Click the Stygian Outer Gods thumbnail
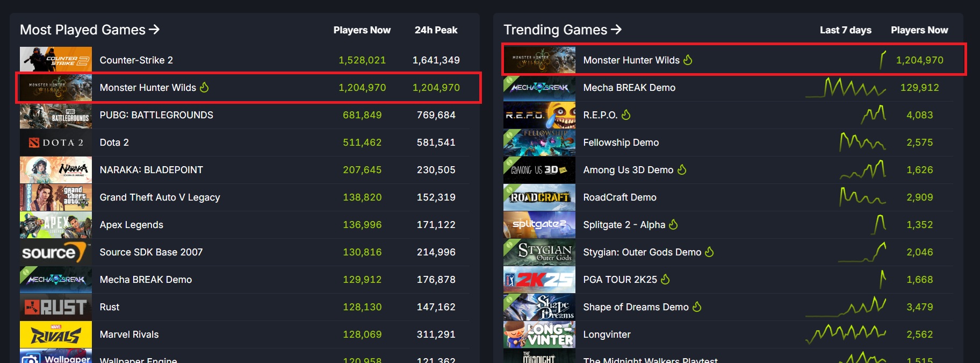 click(539, 252)
